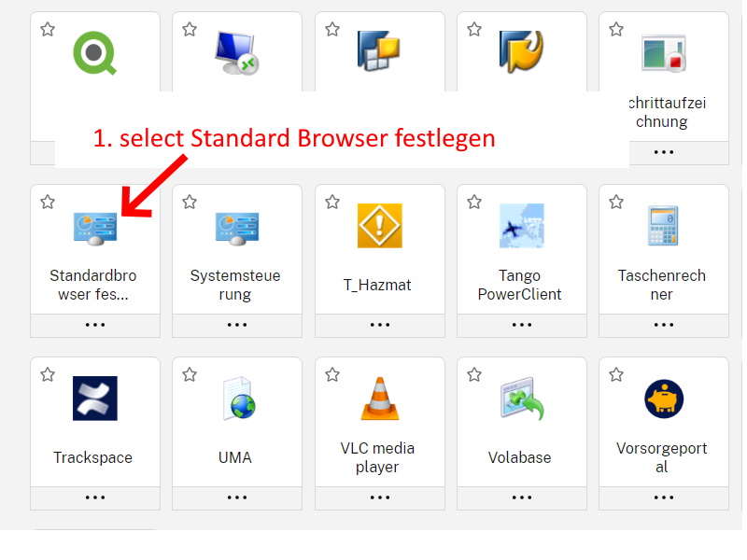
Task: Mark VLC media player as favorite
Action: (331, 374)
